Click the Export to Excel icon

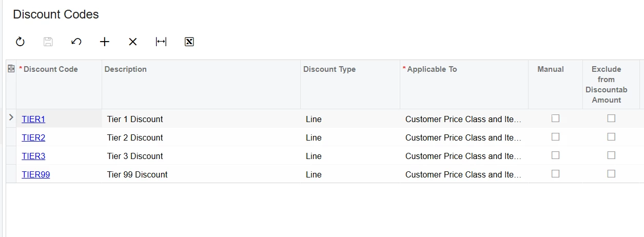pos(189,42)
